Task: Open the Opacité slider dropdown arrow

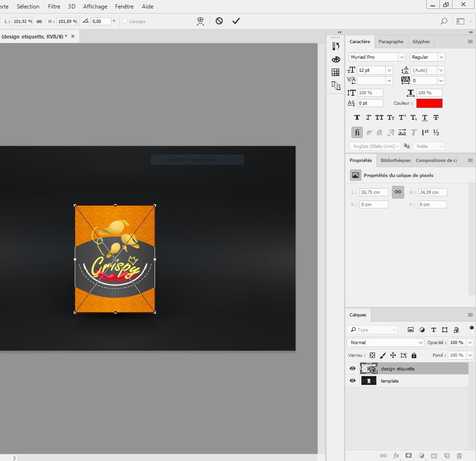Action: click(470, 342)
